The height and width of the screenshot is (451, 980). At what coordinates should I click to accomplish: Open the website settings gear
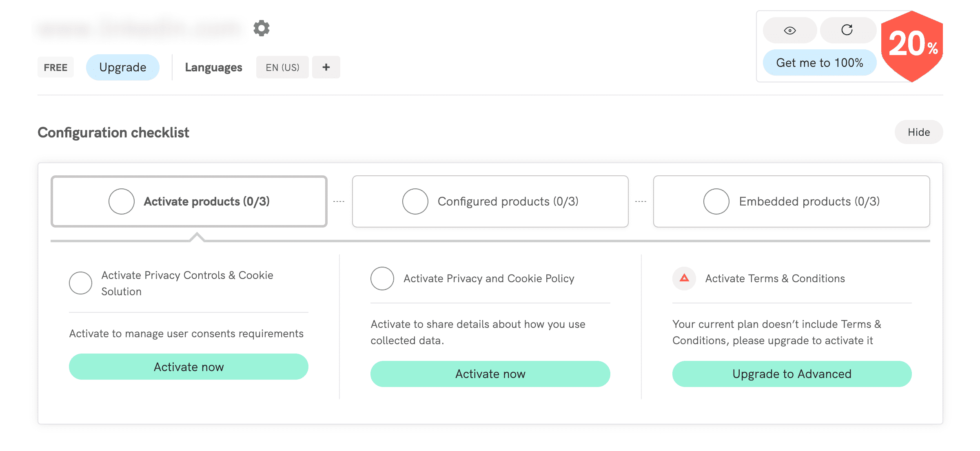(x=261, y=28)
